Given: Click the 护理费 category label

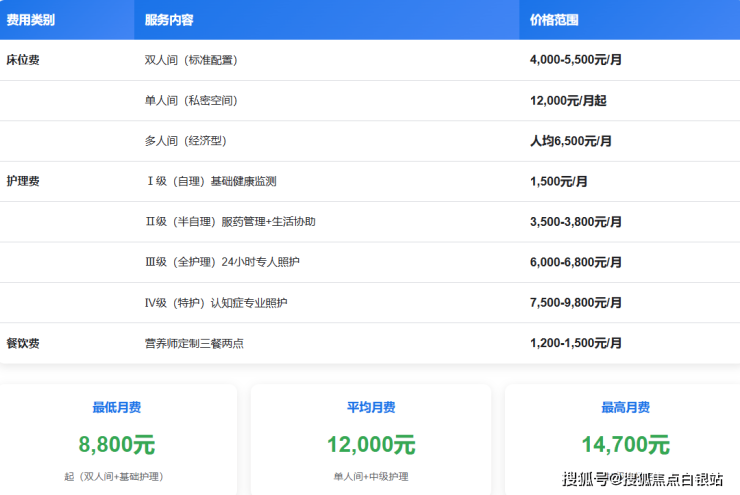Looking at the screenshot, I should [x=23, y=181].
